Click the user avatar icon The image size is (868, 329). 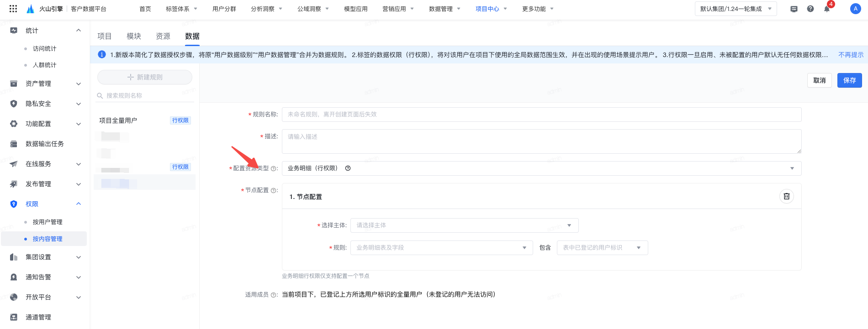tap(855, 9)
